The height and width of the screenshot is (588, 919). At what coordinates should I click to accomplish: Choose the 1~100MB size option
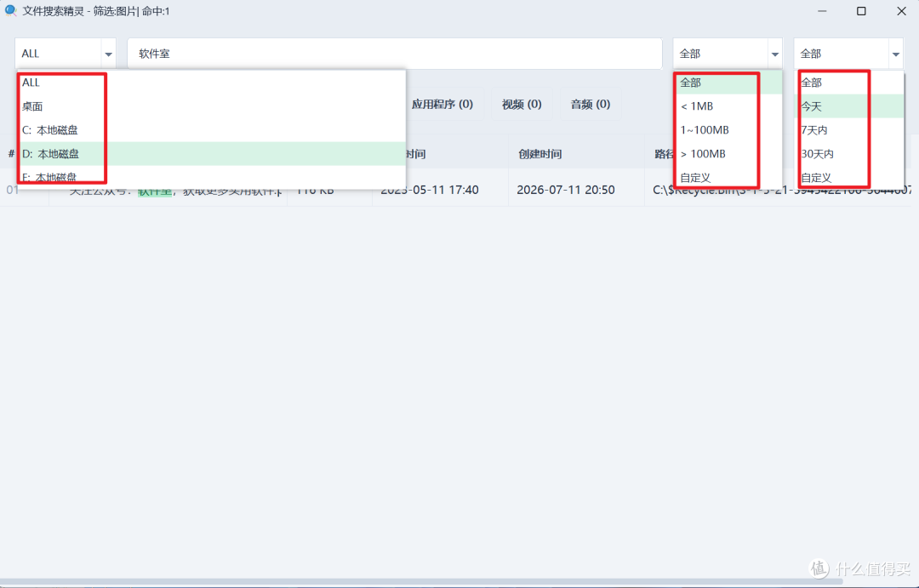pos(728,129)
